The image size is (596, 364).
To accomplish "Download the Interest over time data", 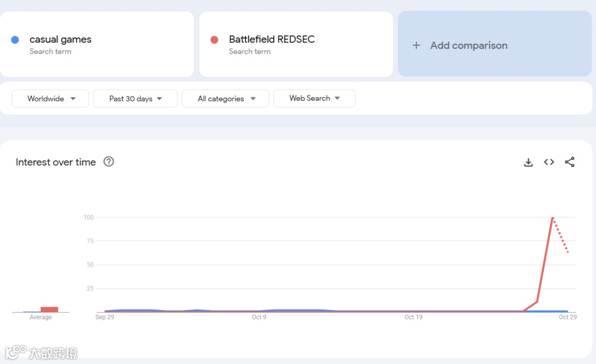I will [x=528, y=162].
